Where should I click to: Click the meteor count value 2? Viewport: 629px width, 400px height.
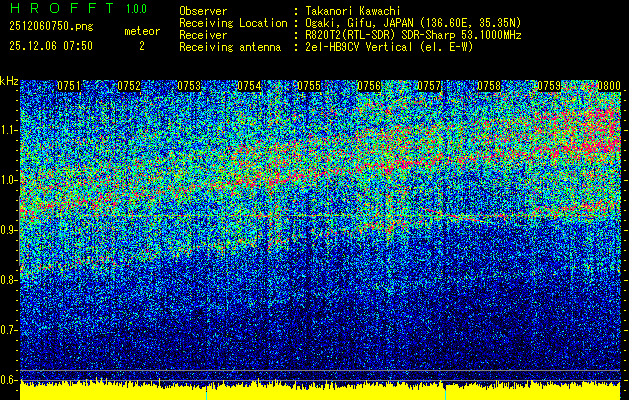[x=142, y=46]
